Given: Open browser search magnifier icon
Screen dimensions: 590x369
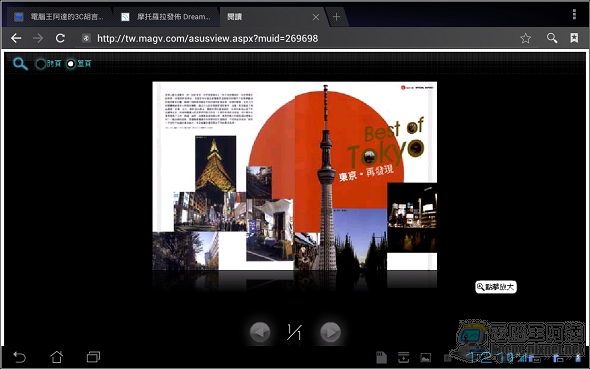Looking at the screenshot, I should coord(552,38).
